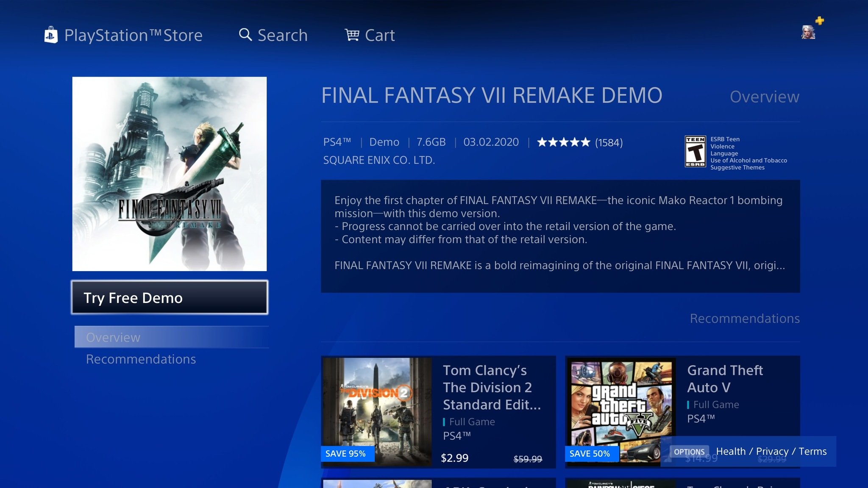Click the PlayStation Plus badge icon
The height and width of the screenshot is (488, 868).
pos(820,20)
